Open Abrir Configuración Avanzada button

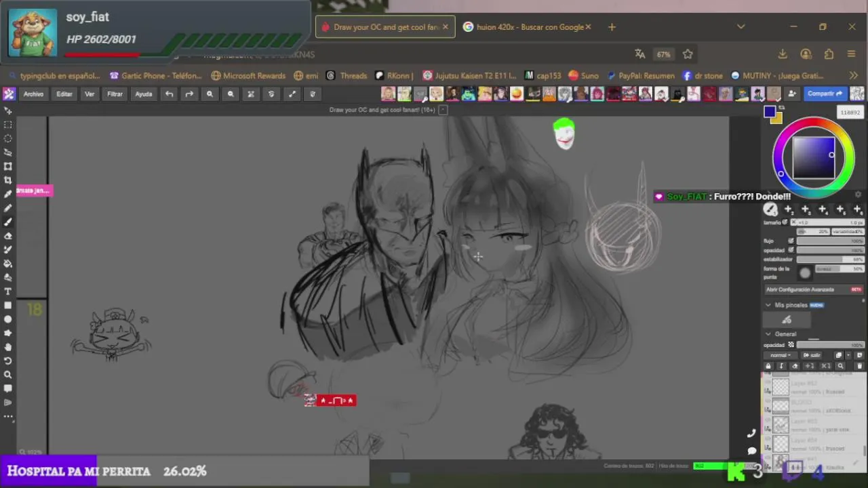tap(813, 289)
